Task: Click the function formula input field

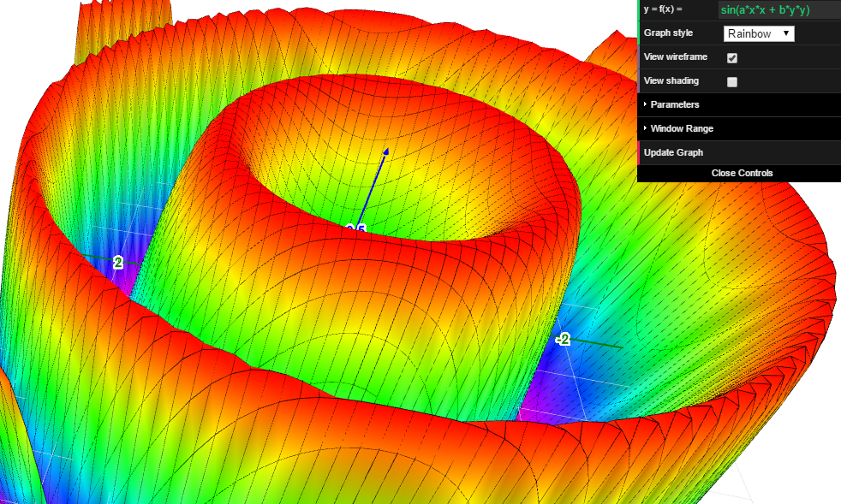Action: click(x=776, y=10)
